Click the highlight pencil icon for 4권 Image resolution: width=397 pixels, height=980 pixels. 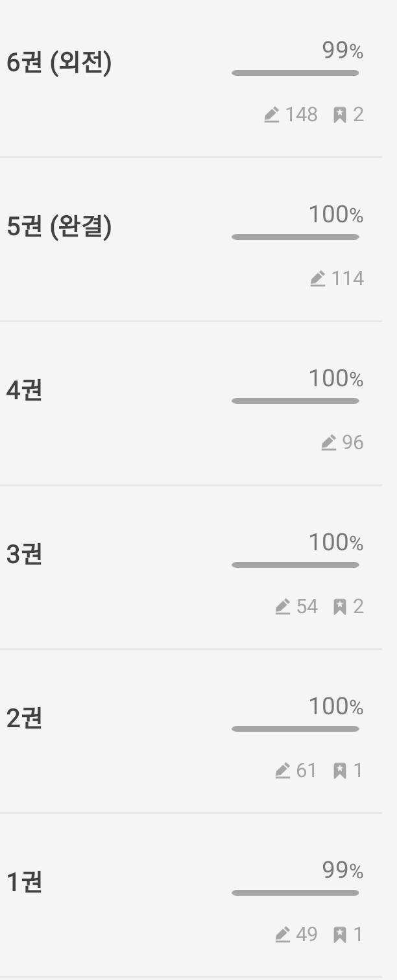tap(329, 443)
